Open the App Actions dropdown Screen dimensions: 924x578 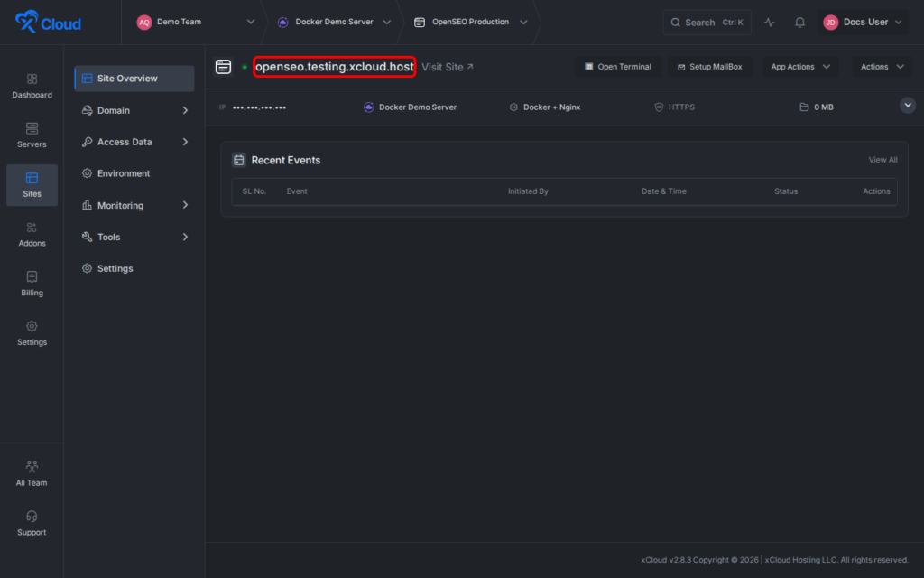point(800,67)
